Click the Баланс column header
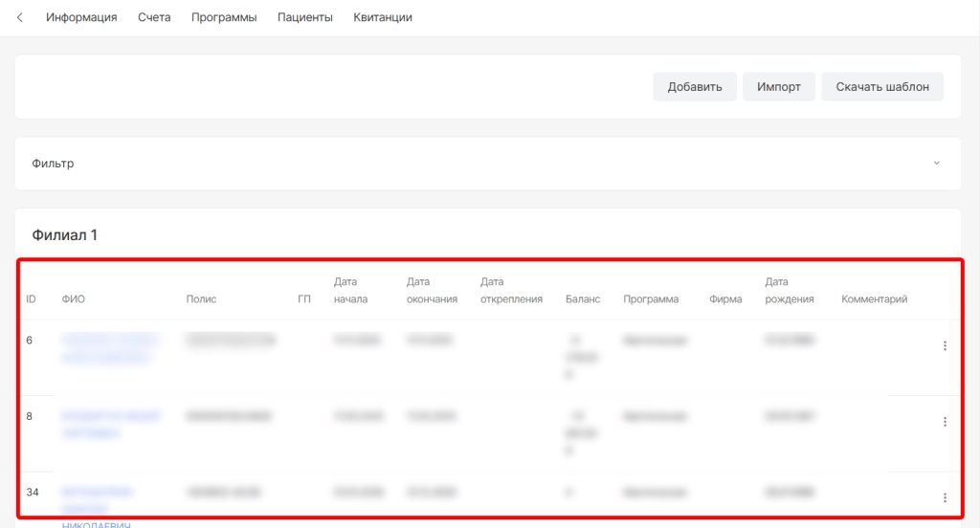This screenshot has height=528, width=980. coord(583,299)
